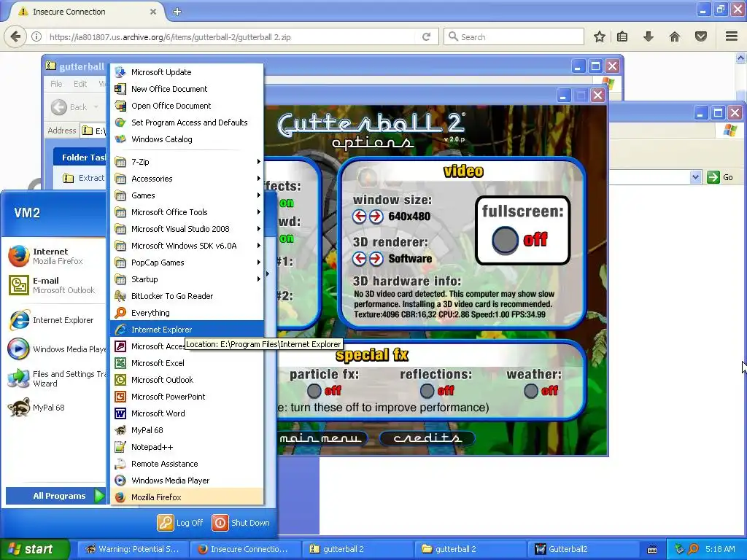Open Notepad++
Viewport: 747px width, 560px height.
(x=187, y=447)
